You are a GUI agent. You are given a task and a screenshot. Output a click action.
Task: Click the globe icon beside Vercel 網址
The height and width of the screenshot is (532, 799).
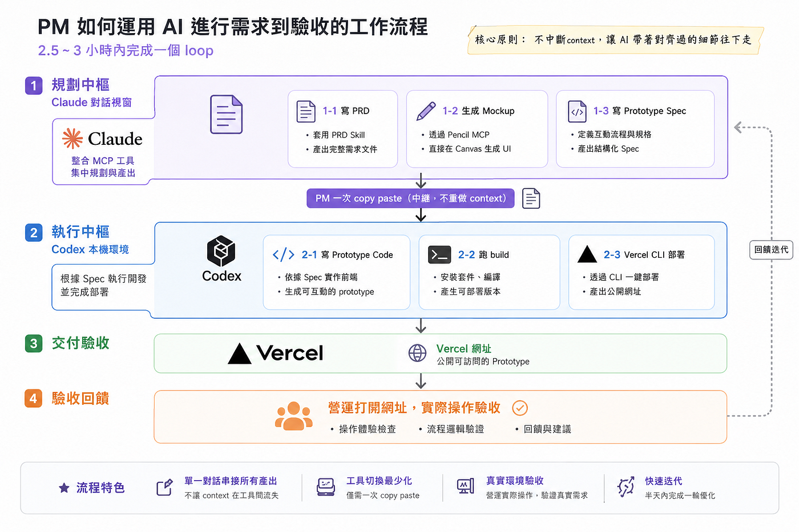click(417, 353)
